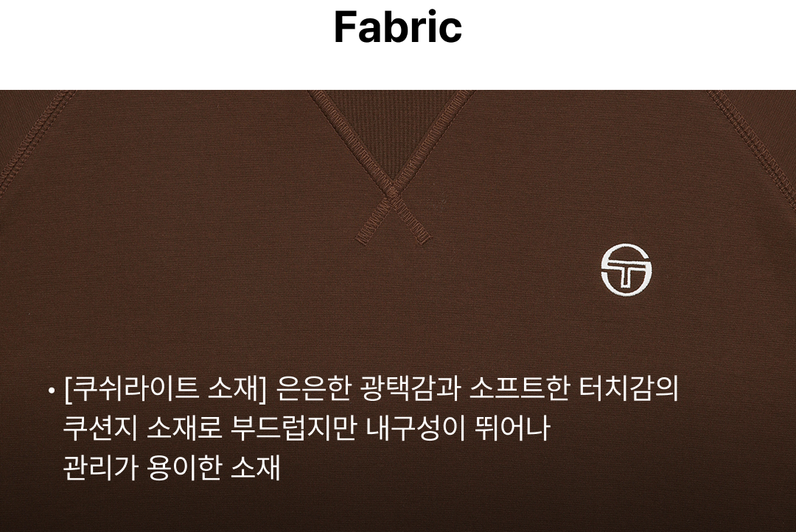
Task: Click the Fabric heading
Action: (x=398, y=27)
